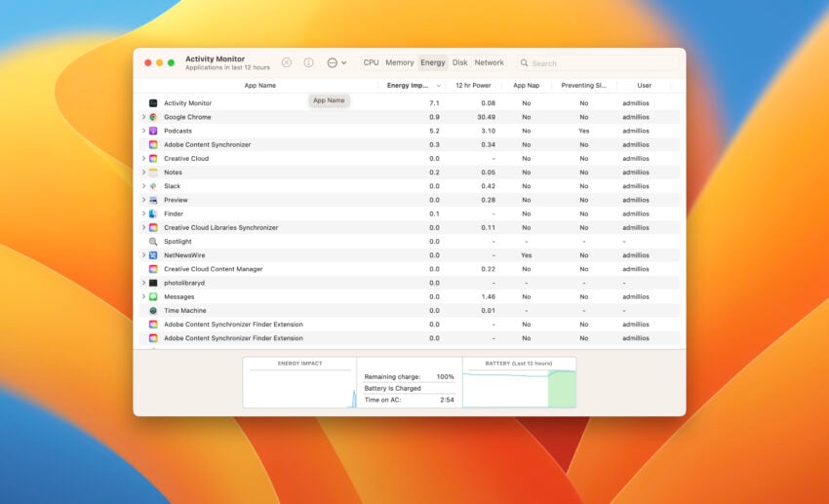Click the Messages app icon

click(153, 296)
